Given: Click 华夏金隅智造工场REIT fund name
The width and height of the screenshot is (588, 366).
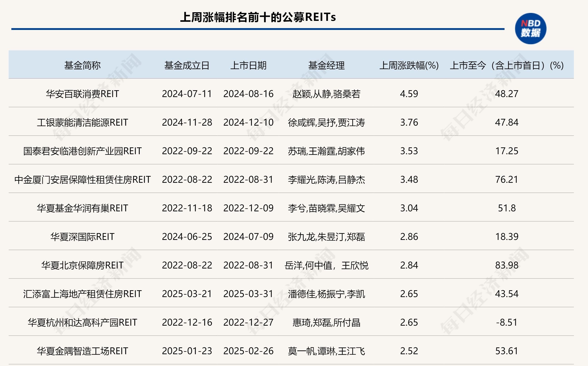Looking at the screenshot, I should (x=82, y=351).
